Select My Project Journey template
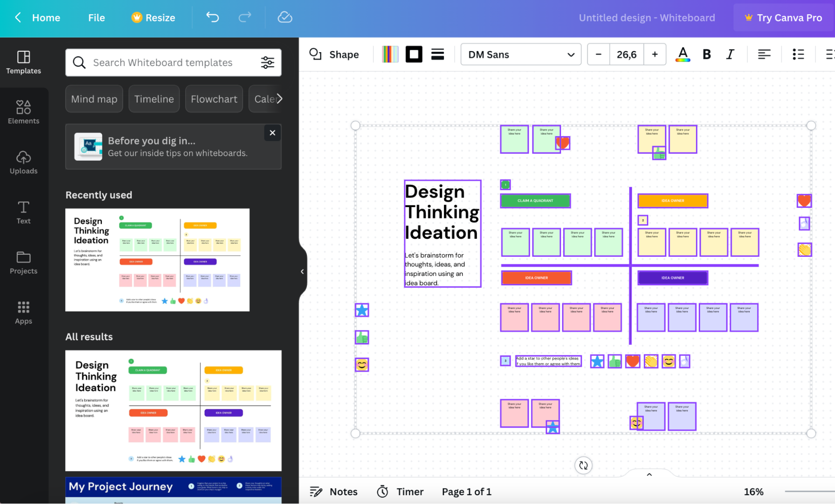The image size is (835, 504). click(173, 490)
